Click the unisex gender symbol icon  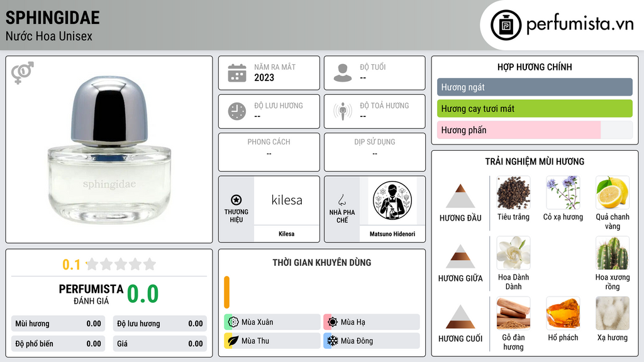pos(23,73)
